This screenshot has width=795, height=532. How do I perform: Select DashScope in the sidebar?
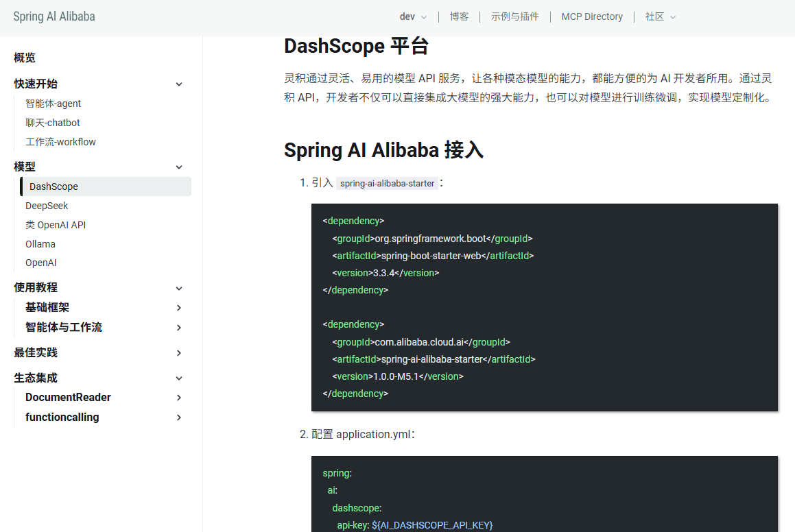coord(106,186)
